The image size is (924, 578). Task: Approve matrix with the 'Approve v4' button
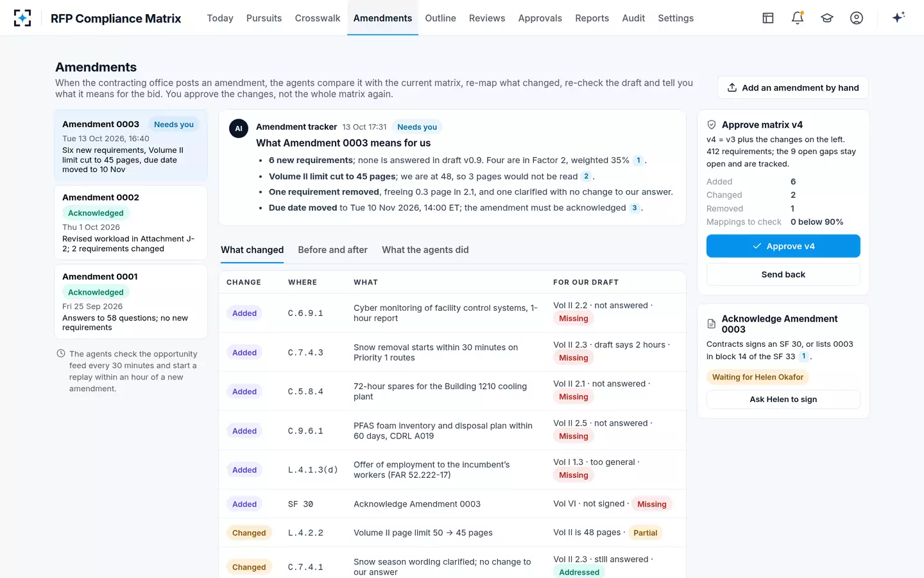point(783,246)
